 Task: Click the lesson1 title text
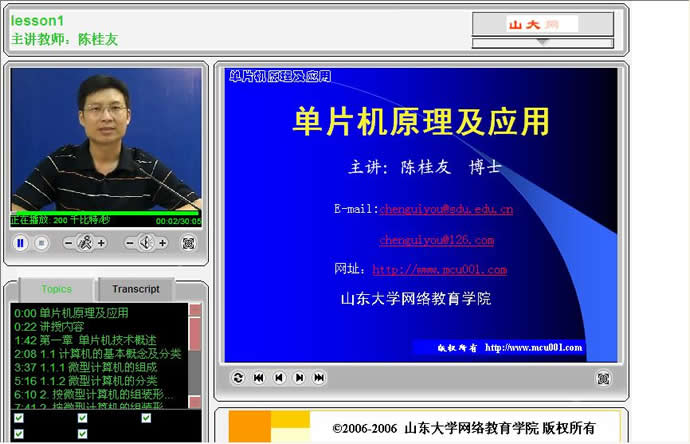click(x=37, y=21)
